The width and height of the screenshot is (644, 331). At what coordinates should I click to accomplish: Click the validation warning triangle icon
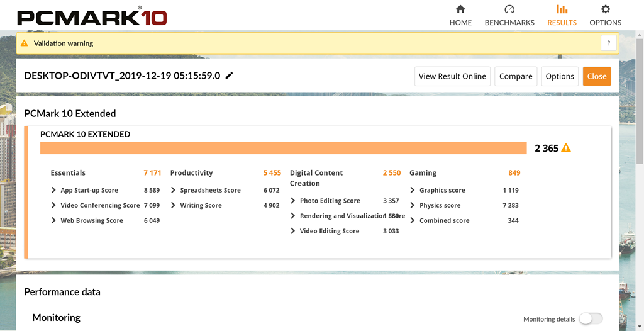coord(25,43)
